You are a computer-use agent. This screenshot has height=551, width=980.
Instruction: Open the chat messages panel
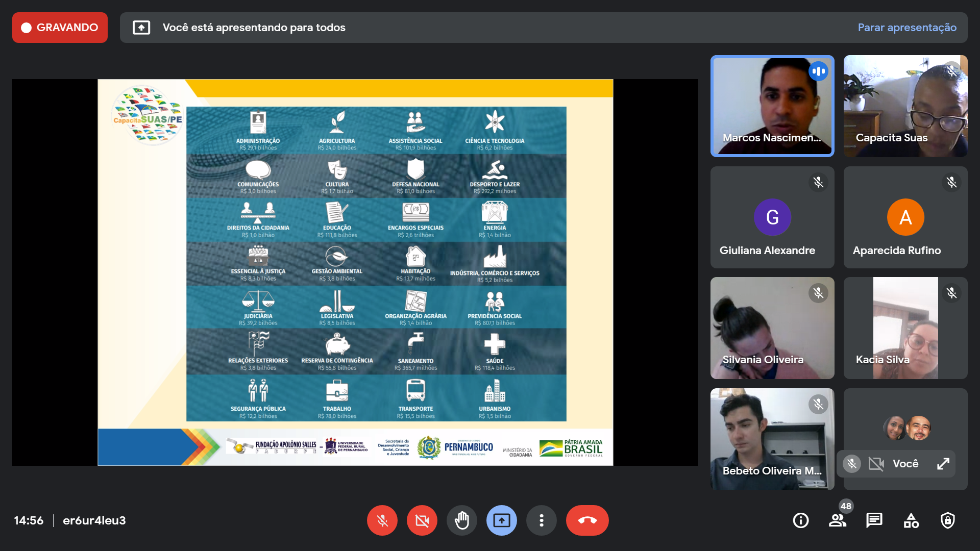pyautogui.click(x=874, y=520)
